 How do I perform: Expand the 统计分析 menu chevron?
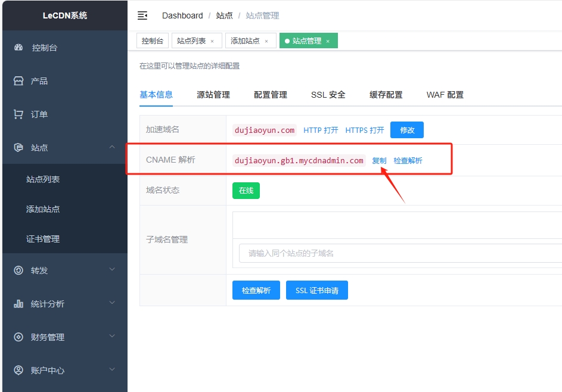click(x=112, y=303)
